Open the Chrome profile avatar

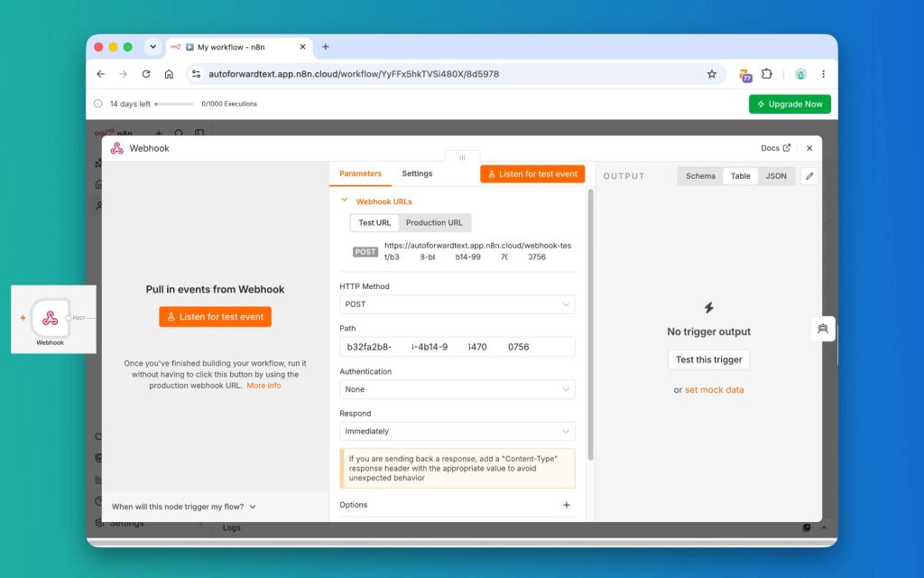point(800,74)
